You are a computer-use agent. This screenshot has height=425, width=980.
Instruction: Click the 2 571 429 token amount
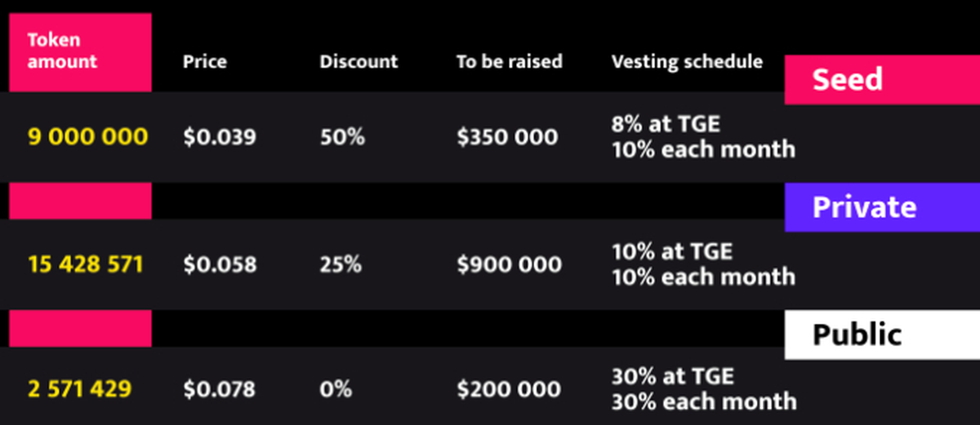pyautogui.click(x=79, y=389)
